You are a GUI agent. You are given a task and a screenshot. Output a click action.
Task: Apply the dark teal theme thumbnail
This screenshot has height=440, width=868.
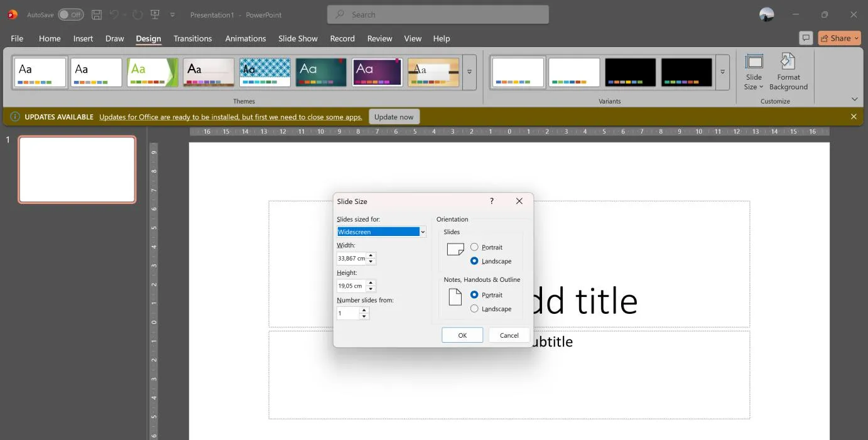click(321, 73)
